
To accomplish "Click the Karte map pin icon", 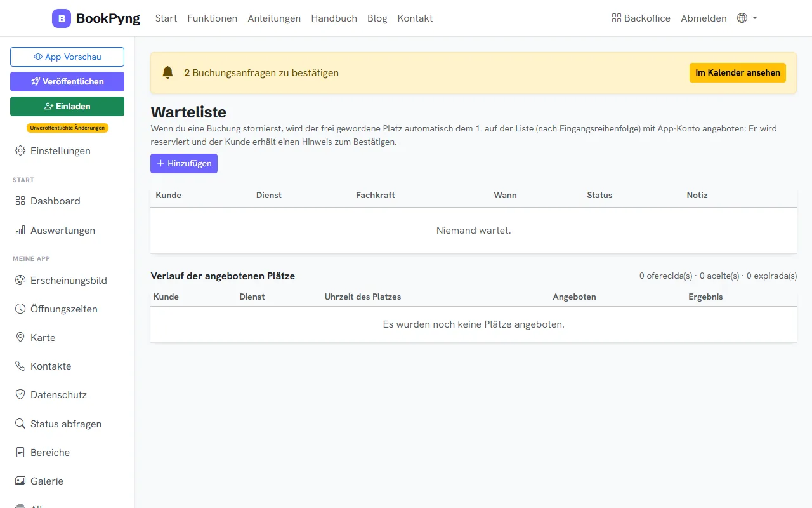I will (x=20, y=337).
